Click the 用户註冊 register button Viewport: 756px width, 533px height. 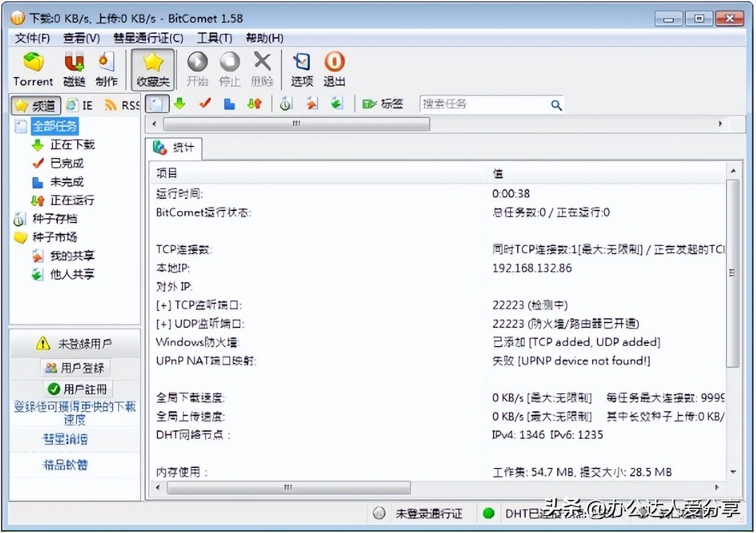click(x=78, y=389)
